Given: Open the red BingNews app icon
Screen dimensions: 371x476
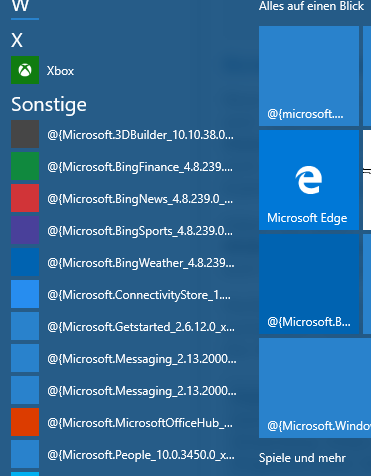Looking at the screenshot, I should [25, 198].
